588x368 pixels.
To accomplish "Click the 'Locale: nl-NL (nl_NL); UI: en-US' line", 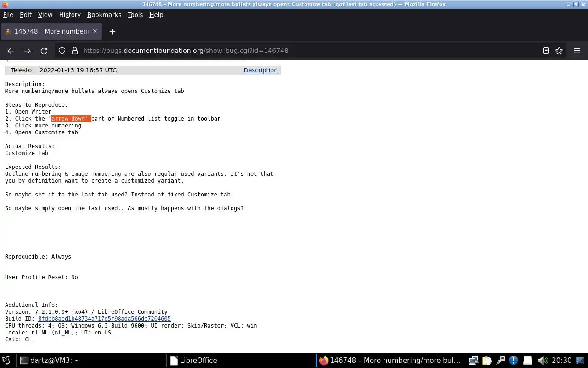I will 58,333.
